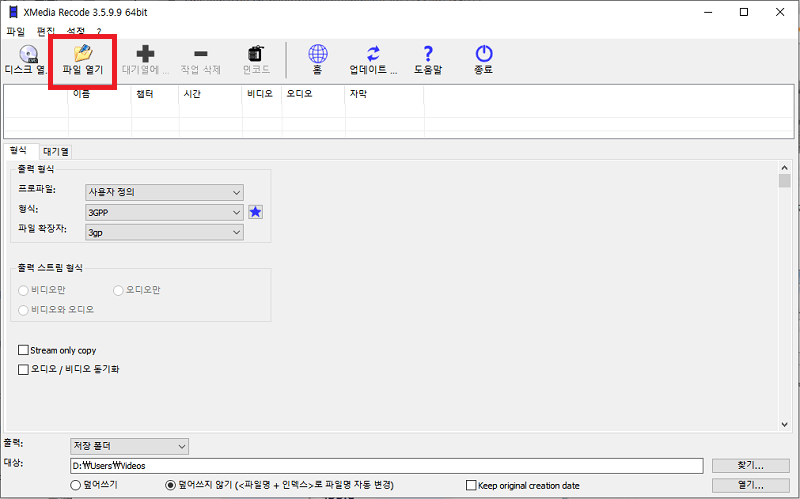Click the 작업 삭제 minus icon
The width and height of the screenshot is (800, 499).
201,54
